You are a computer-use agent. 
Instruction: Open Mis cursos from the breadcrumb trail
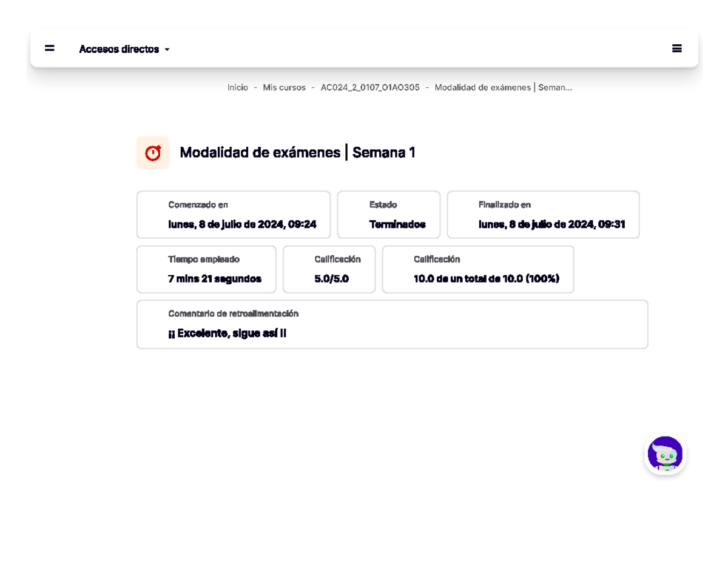(284, 87)
